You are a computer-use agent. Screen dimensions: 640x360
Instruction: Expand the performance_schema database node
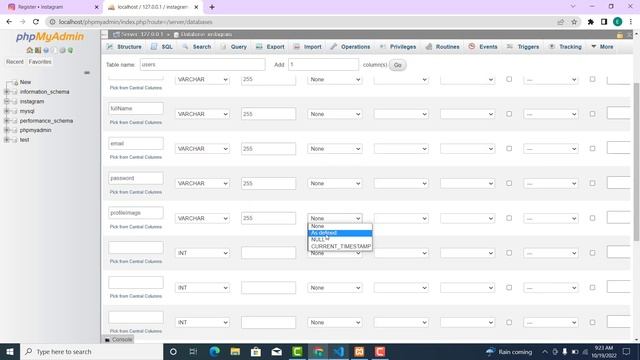point(7,121)
